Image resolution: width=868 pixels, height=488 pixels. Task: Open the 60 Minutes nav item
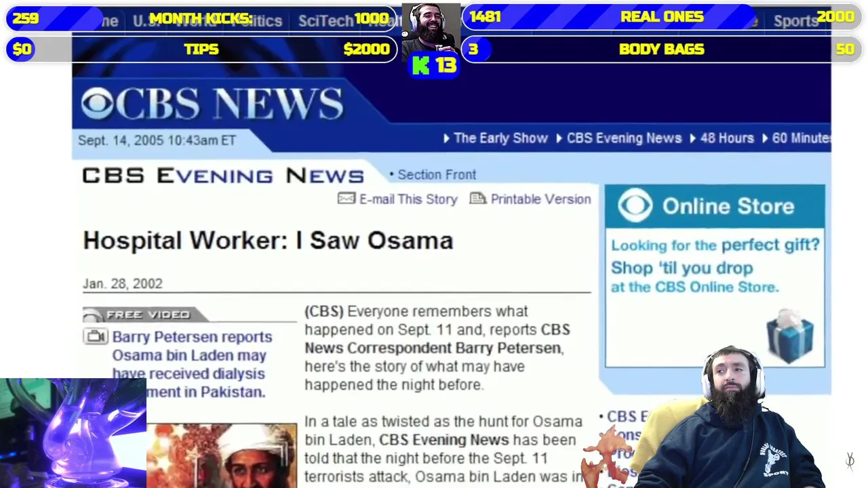[x=802, y=138]
